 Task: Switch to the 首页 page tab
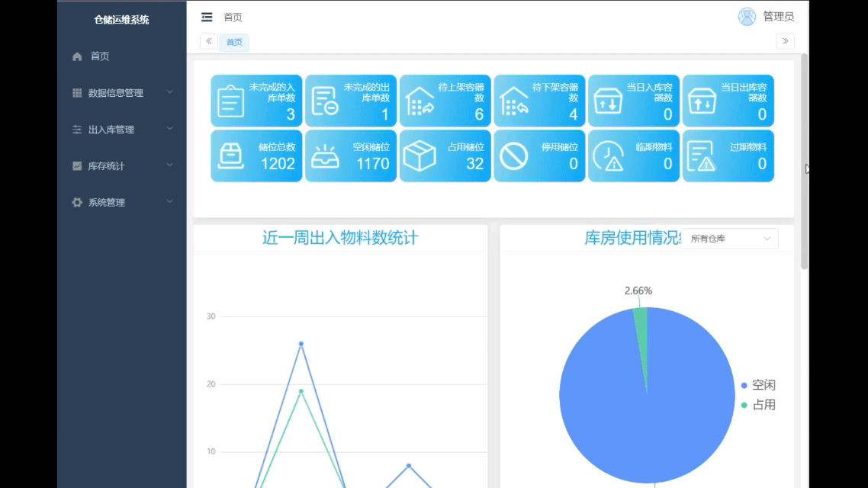234,42
